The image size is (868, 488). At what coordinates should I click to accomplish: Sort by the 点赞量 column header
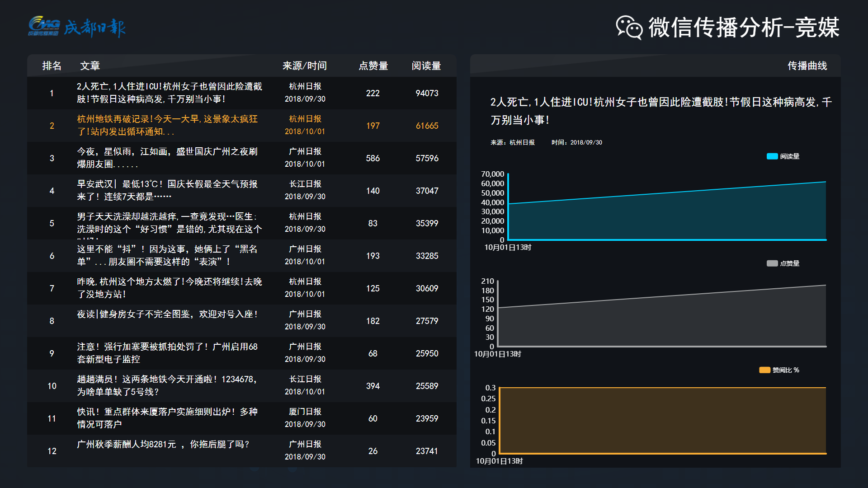373,66
